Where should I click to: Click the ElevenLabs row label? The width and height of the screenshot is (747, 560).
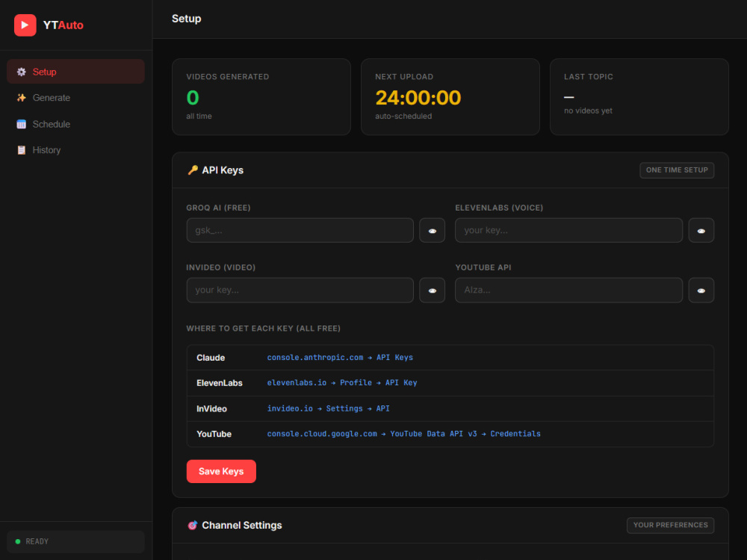[219, 383]
